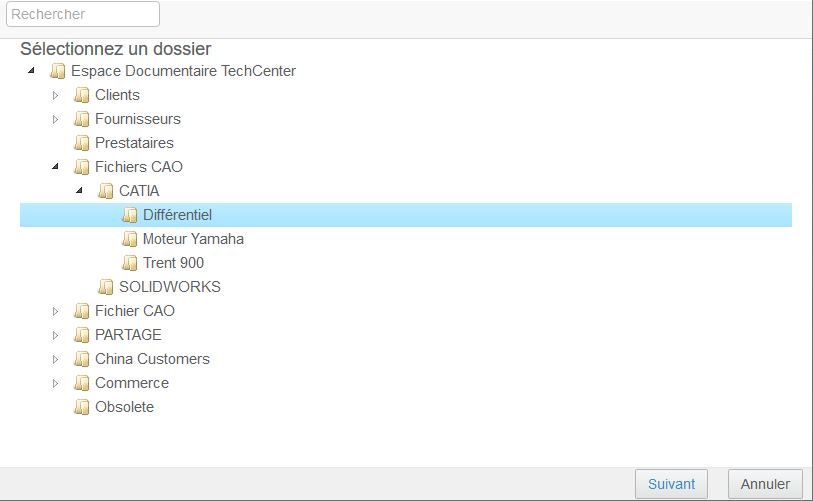
Task: Collapse the CATIA folder node
Action: click(x=79, y=191)
